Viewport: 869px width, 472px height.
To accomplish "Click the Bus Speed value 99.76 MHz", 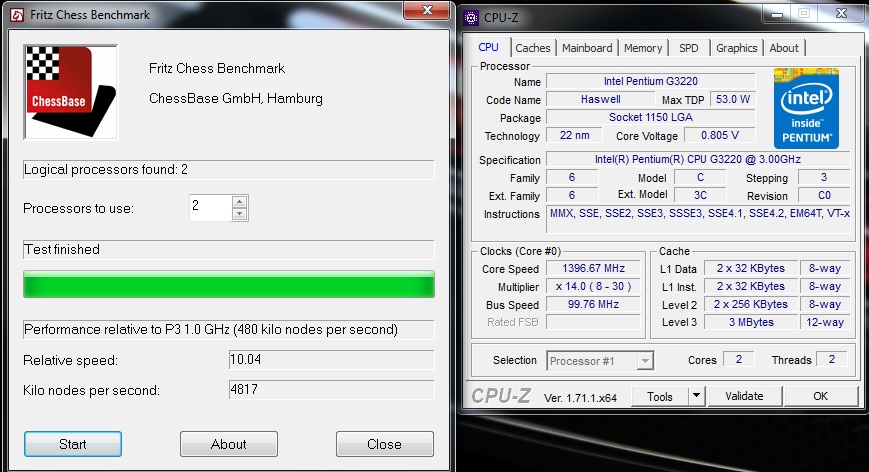I will pyautogui.click(x=593, y=304).
